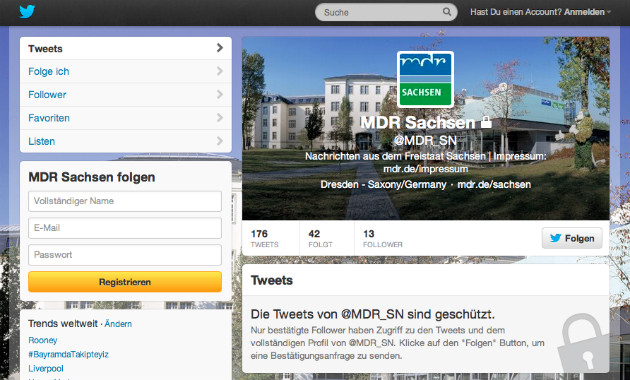
Task: Open the Favoriten section
Action: click(126, 118)
